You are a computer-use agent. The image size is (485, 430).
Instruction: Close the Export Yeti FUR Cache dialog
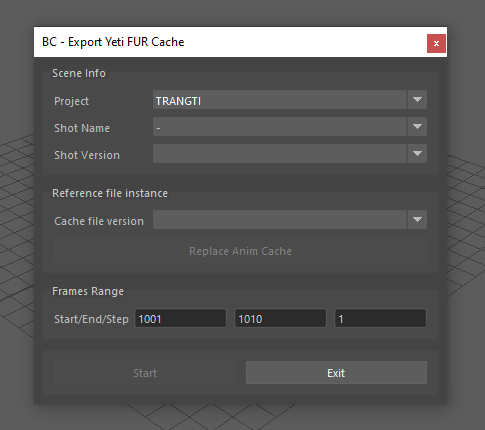436,43
